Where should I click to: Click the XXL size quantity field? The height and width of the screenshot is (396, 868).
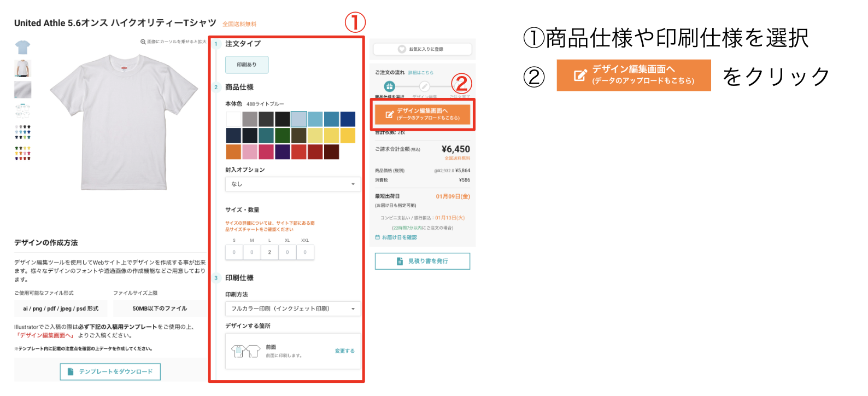pos(305,252)
